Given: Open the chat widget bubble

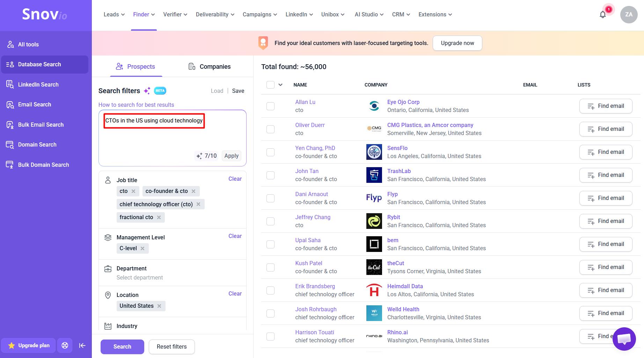Looking at the screenshot, I should click(624, 339).
